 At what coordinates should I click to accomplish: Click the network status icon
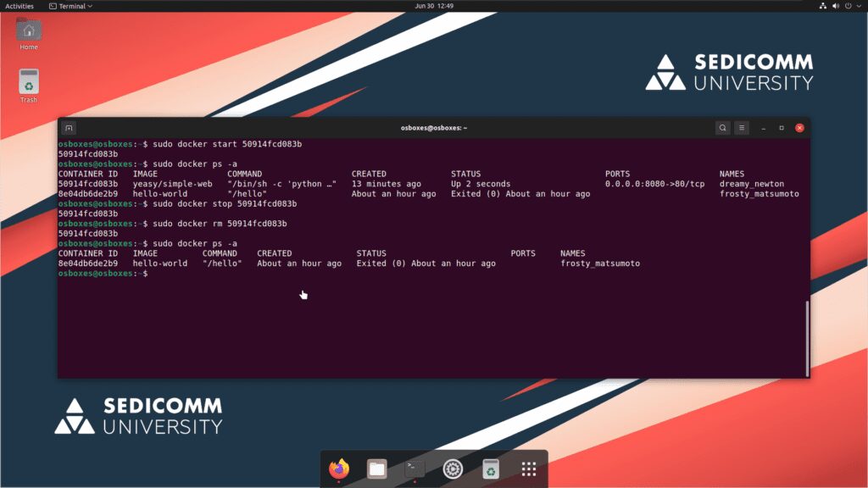pyautogui.click(x=823, y=6)
